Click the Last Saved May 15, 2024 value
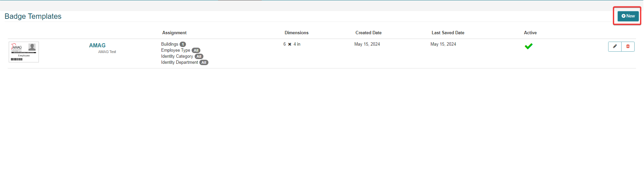Image resolution: width=644 pixels, height=193 pixels. pyautogui.click(x=443, y=44)
